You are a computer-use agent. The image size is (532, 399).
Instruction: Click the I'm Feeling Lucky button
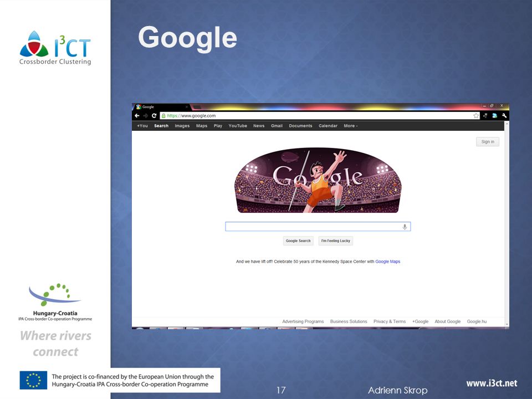coord(336,241)
